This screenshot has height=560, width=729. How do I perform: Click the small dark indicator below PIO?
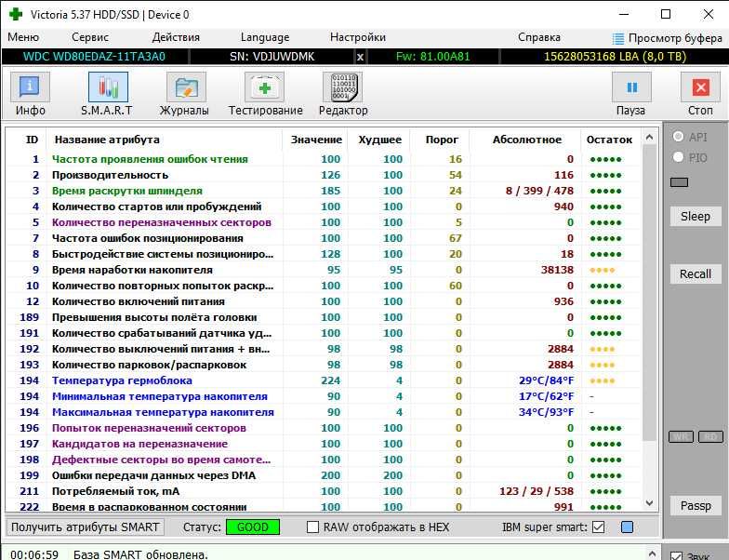pyautogui.click(x=679, y=182)
